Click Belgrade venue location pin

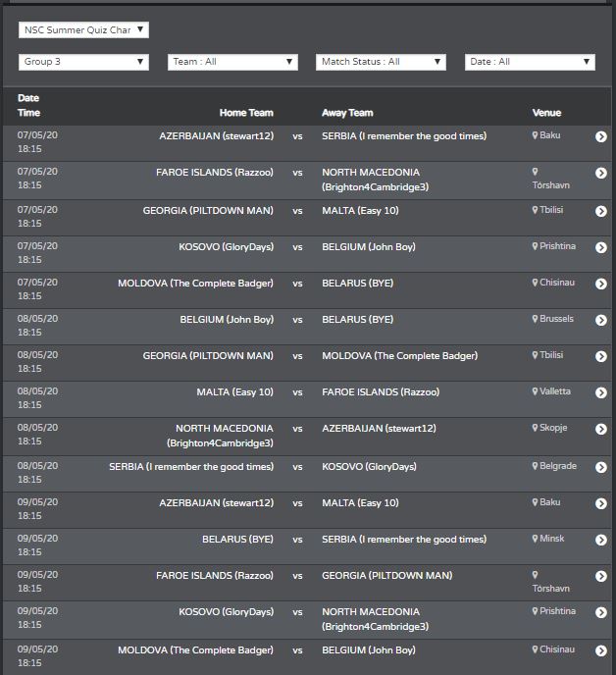(x=535, y=466)
